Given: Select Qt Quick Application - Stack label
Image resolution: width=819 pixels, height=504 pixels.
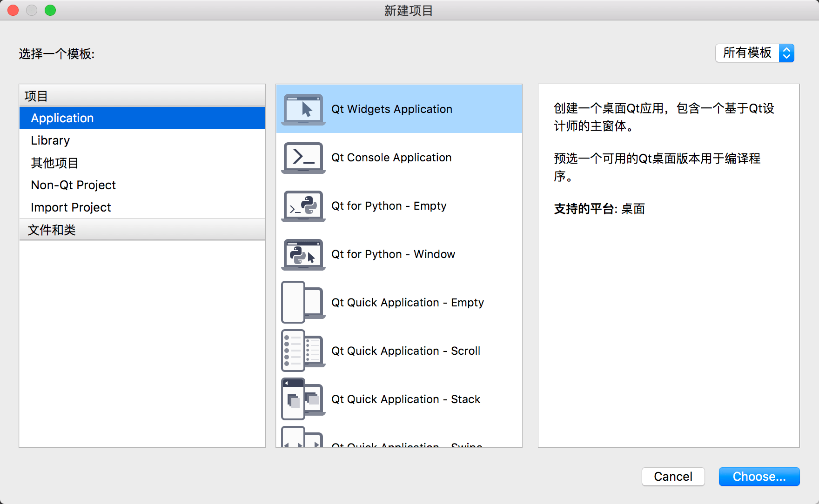Looking at the screenshot, I should pos(406,399).
